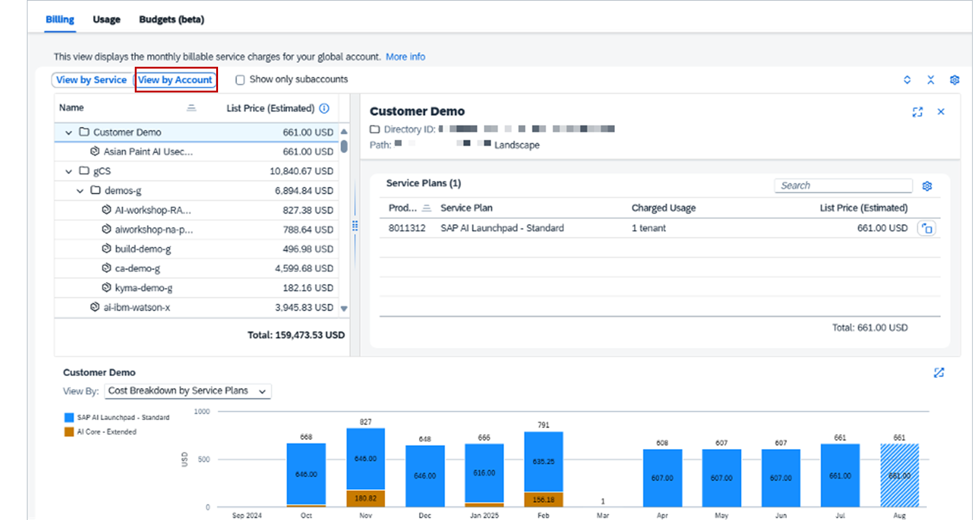This screenshot has width=980, height=520.
Task: Click the hatched Aug bar
Action: click(899, 475)
